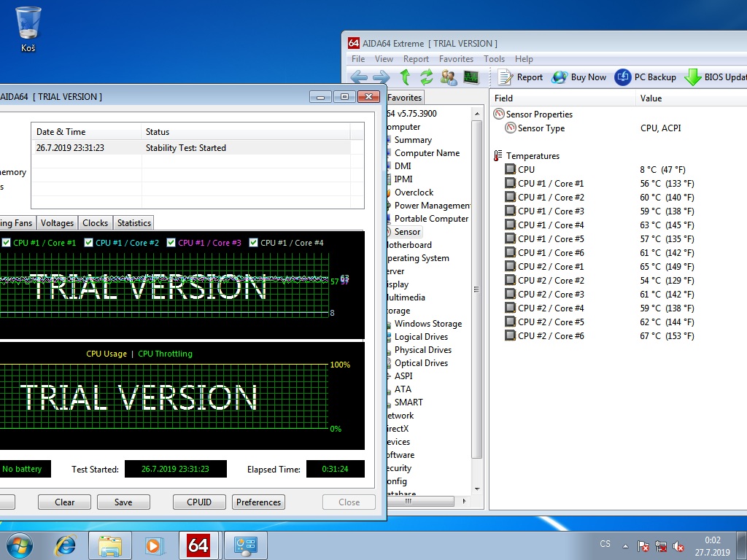The width and height of the screenshot is (747, 560).
Task: Open the Tools menu
Action: coord(494,59)
